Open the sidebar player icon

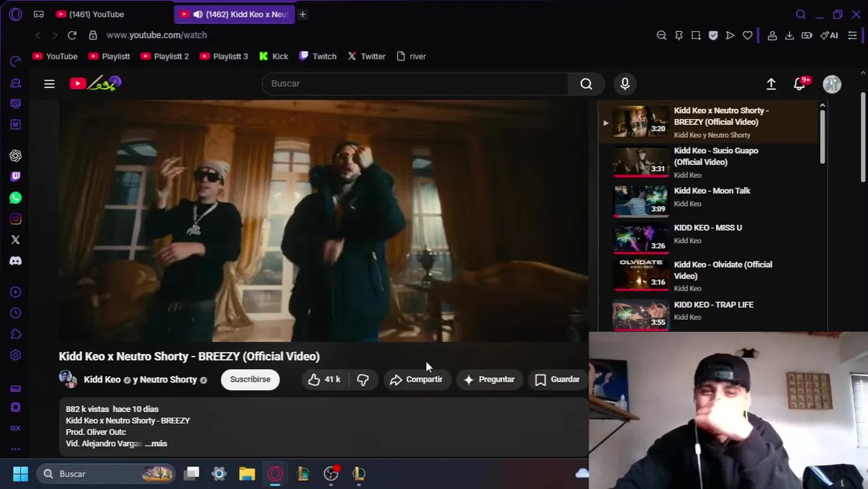click(16, 292)
